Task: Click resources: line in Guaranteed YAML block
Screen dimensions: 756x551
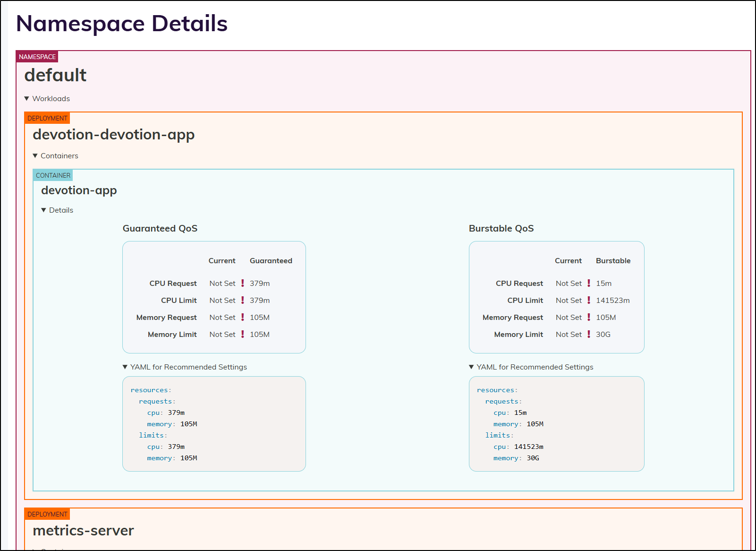Action: 151,390
